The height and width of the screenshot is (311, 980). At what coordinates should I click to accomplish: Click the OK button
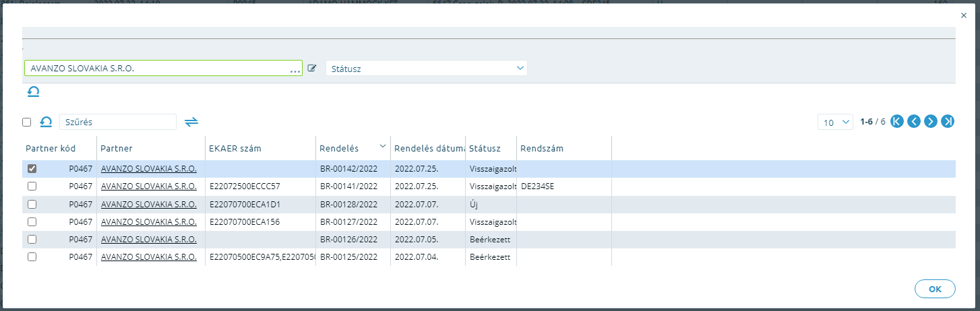pos(935,289)
